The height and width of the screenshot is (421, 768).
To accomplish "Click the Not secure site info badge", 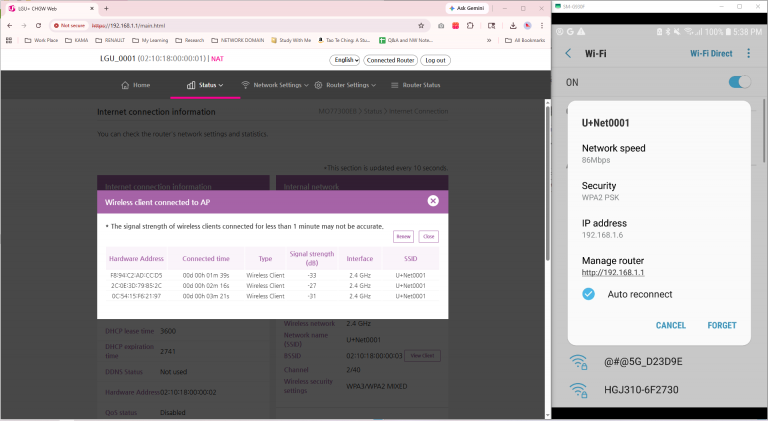I will click(x=70, y=25).
